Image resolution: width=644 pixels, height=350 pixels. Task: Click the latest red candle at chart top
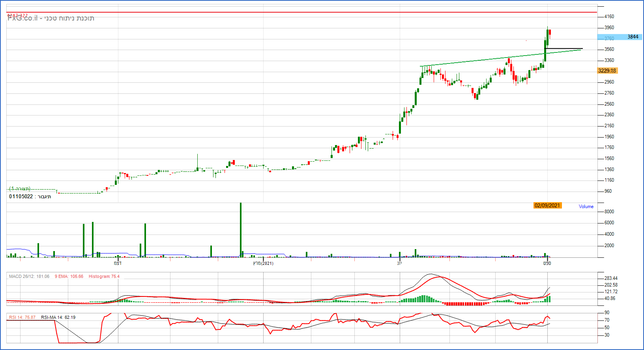[x=550, y=32]
